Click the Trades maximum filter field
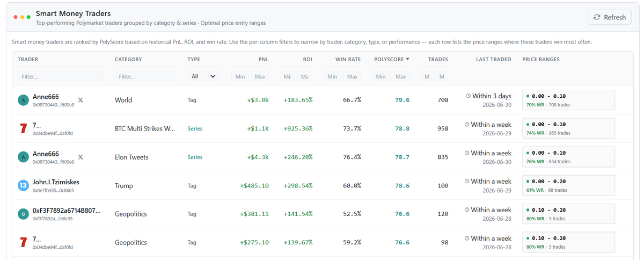The width and height of the screenshot is (644, 260). pyautogui.click(x=442, y=77)
